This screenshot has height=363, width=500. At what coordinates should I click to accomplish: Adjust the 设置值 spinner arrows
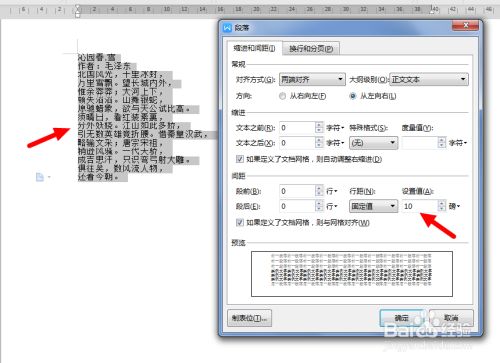tap(442, 206)
